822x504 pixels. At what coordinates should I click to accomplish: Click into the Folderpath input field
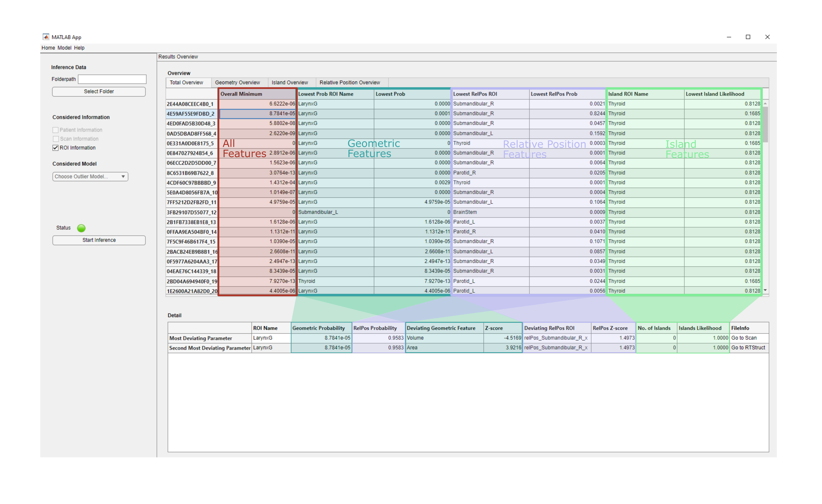(x=112, y=79)
